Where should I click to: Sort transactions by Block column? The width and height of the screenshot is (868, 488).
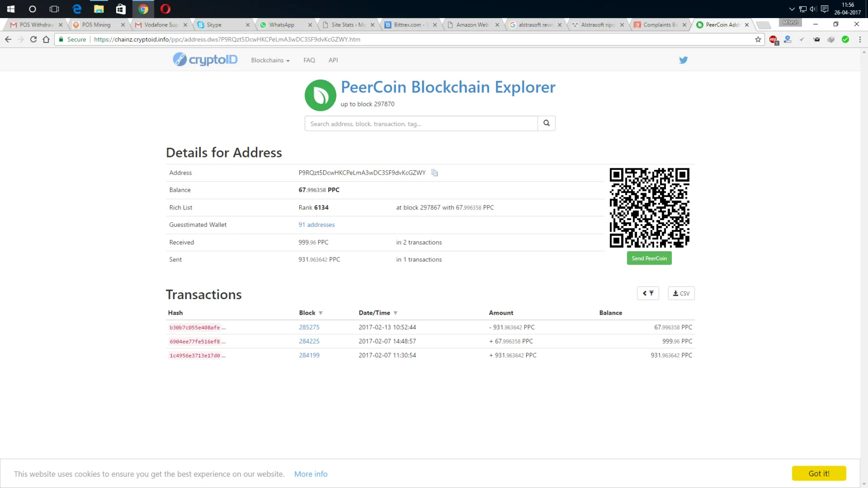click(310, 313)
